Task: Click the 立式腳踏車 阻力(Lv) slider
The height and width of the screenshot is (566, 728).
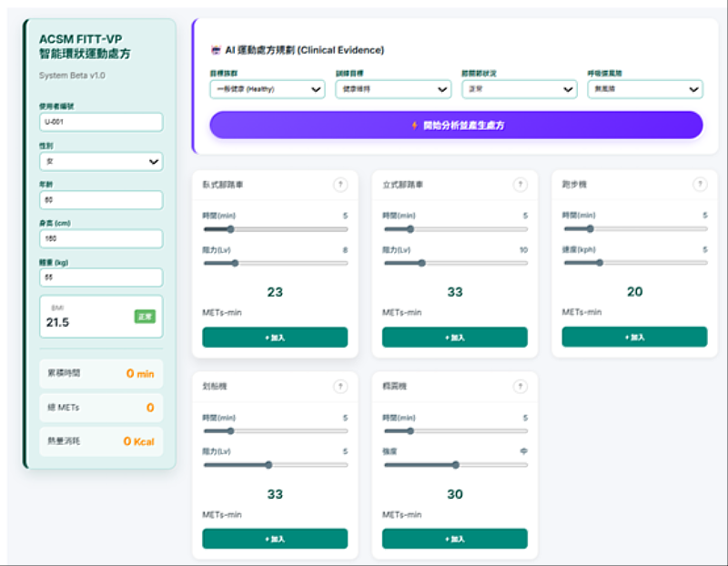Action: click(454, 263)
